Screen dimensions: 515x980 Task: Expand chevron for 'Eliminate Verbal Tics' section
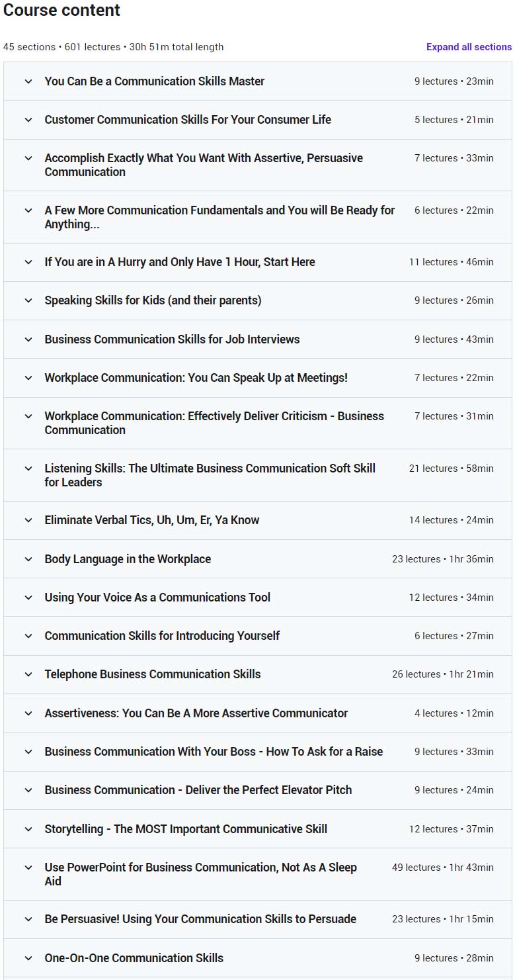pyautogui.click(x=28, y=520)
